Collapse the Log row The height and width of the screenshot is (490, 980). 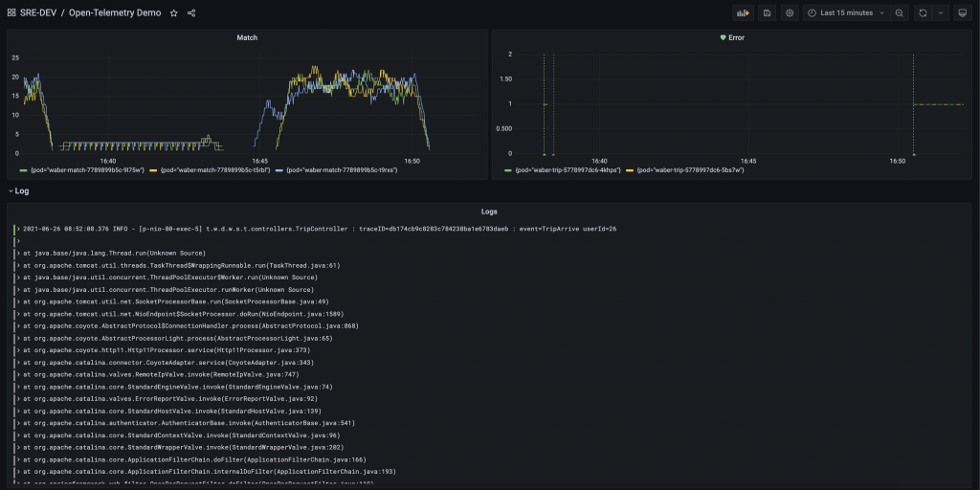[x=19, y=191]
